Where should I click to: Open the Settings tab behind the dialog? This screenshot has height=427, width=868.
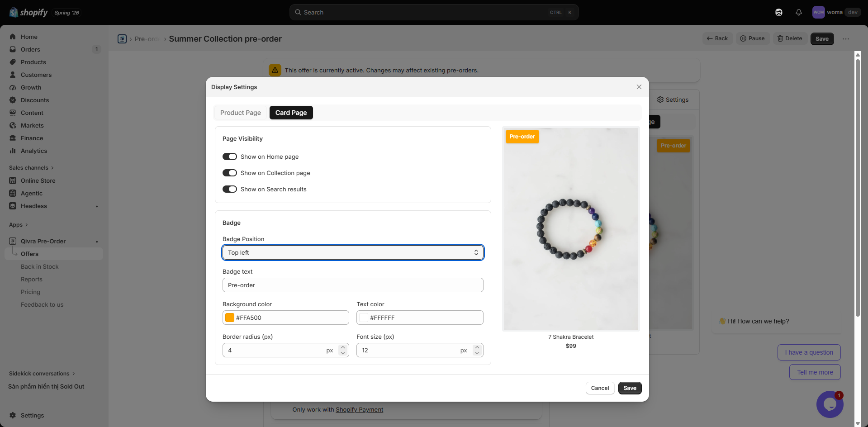point(673,100)
